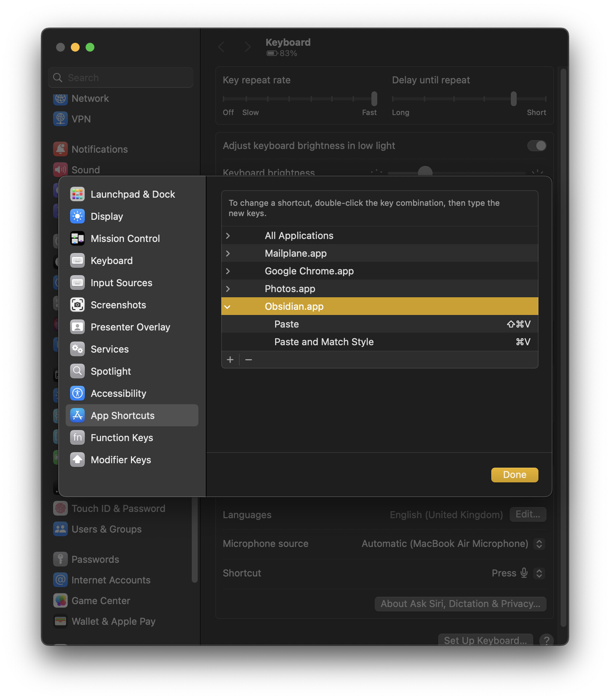Select the App Shortcuts icon in sidebar
The width and height of the screenshot is (610, 700).
(77, 415)
